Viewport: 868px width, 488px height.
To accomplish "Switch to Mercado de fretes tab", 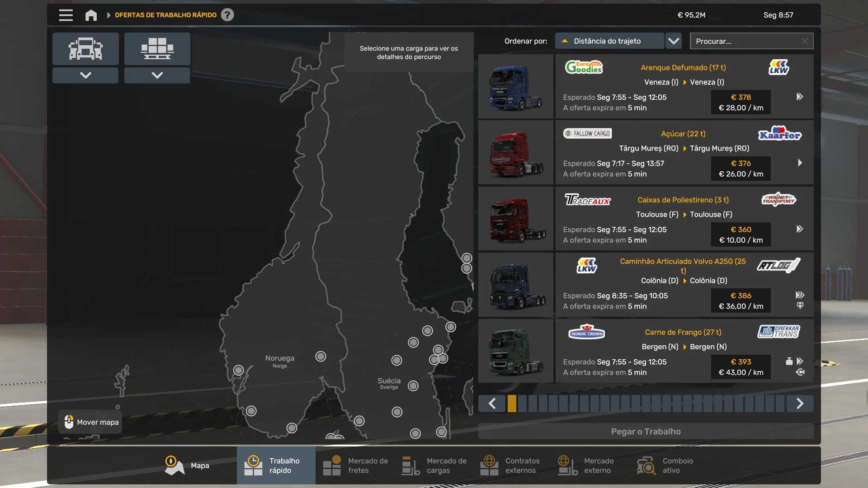I will (x=355, y=465).
